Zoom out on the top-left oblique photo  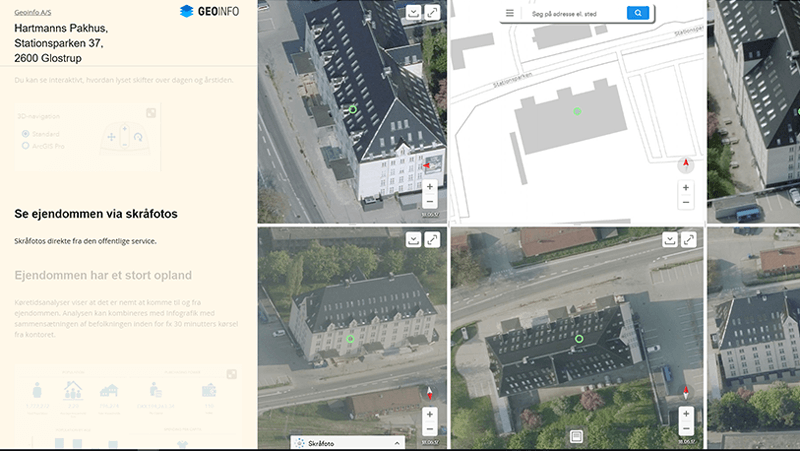point(430,202)
